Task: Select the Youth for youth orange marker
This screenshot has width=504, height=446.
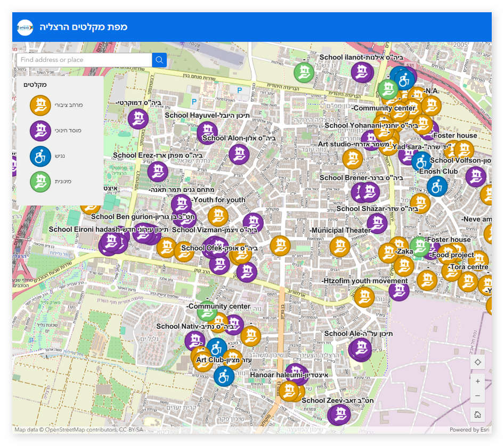Action: coord(218,216)
